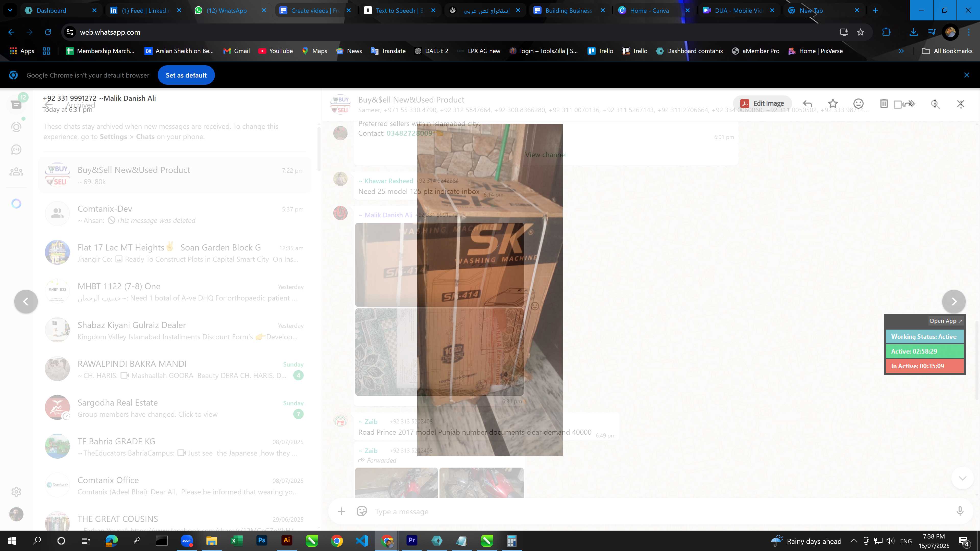The width and height of the screenshot is (980, 551).
Task: Switch to the Feed | LinkedIn tab
Action: click(x=145, y=11)
